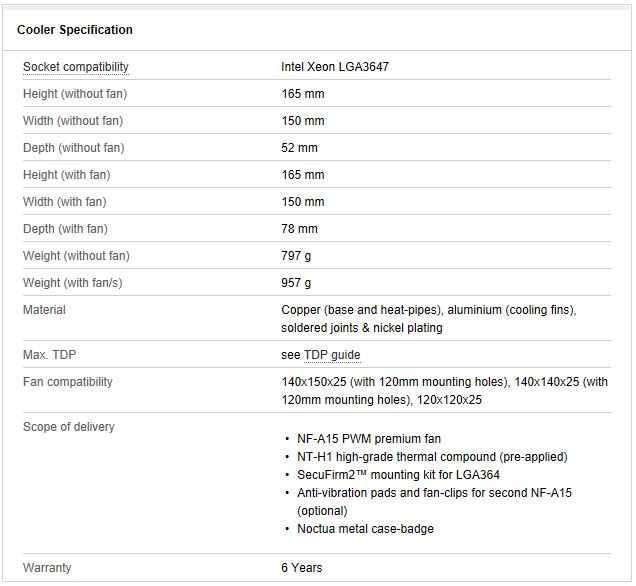Select the 52 mm depth value

pyautogui.click(x=299, y=148)
